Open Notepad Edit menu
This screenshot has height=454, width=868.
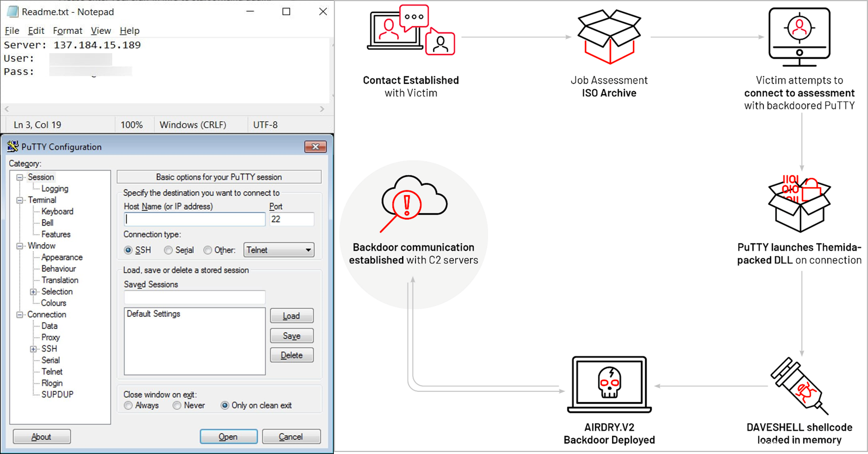(x=36, y=31)
